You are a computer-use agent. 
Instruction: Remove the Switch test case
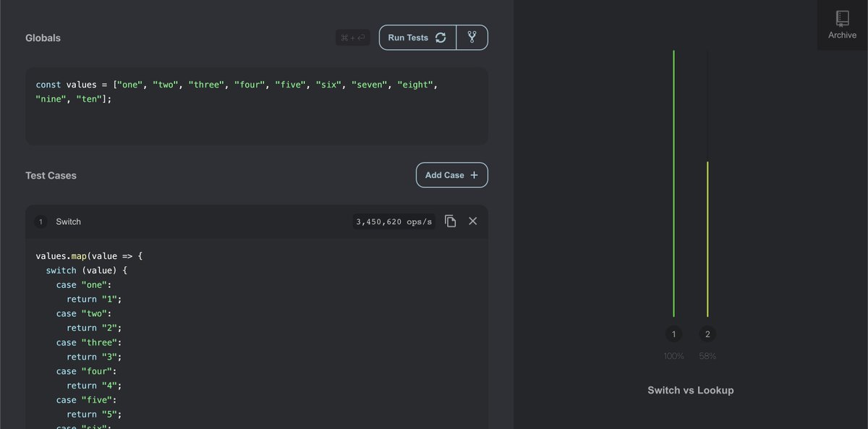pos(473,221)
